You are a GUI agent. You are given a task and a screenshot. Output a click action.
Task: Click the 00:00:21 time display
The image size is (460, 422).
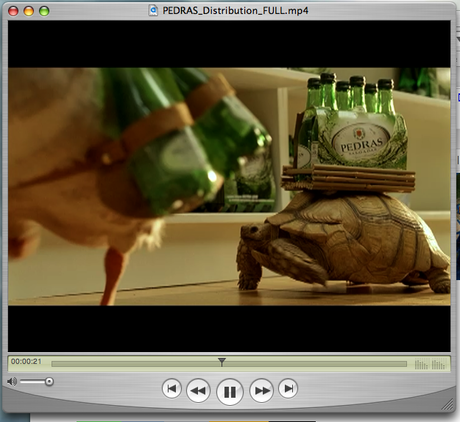(26, 361)
